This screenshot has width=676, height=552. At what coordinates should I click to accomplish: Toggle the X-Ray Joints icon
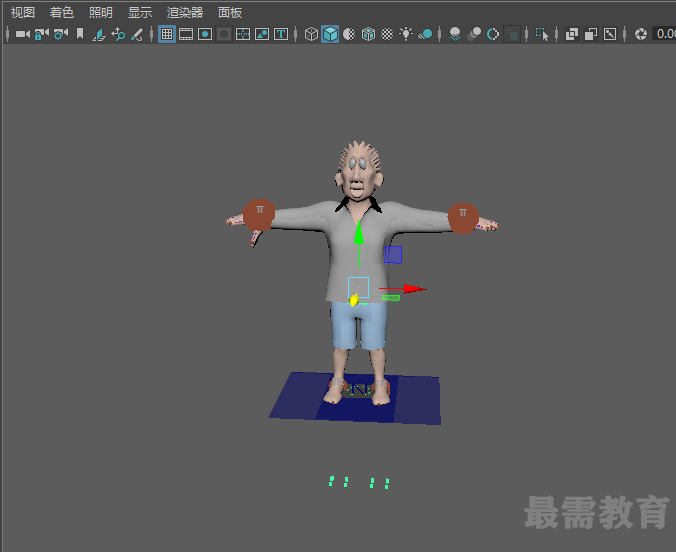610,34
